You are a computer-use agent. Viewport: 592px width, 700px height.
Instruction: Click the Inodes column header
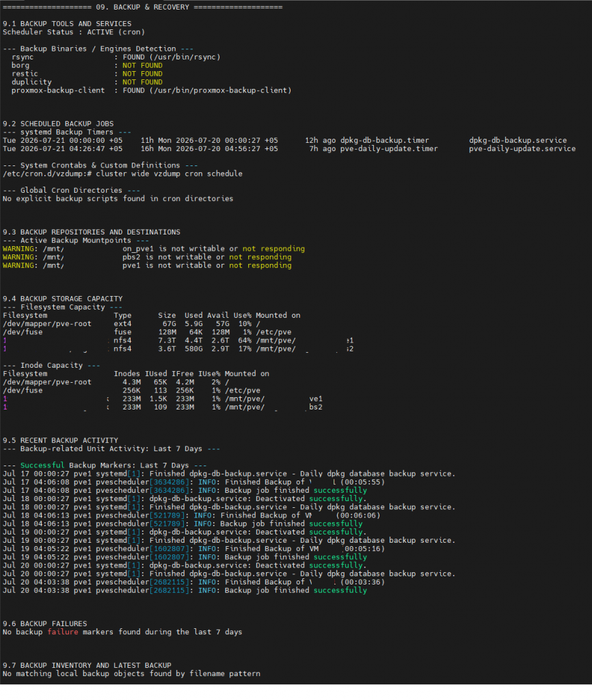pyautogui.click(x=126, y=374)
